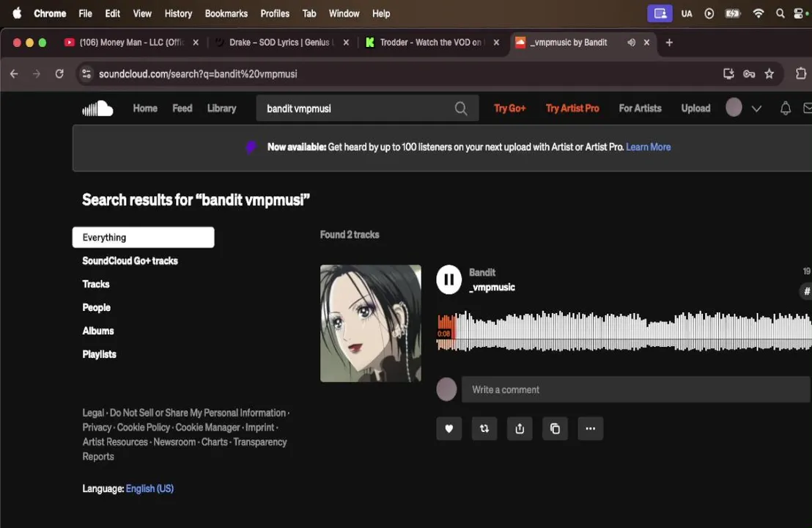812x528 pixels.
Task: Open the Now Playing menu bar icon
Action: pos(709,13)
